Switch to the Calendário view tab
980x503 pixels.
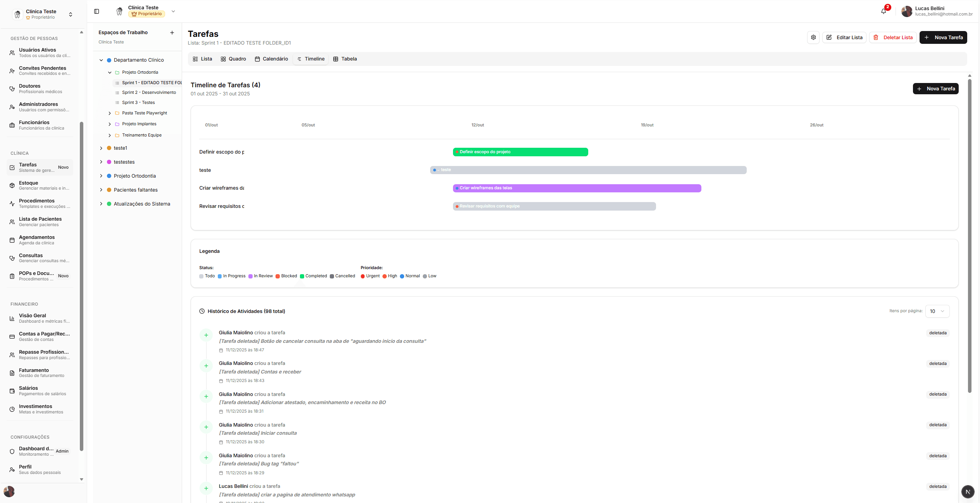coord(271,59)
